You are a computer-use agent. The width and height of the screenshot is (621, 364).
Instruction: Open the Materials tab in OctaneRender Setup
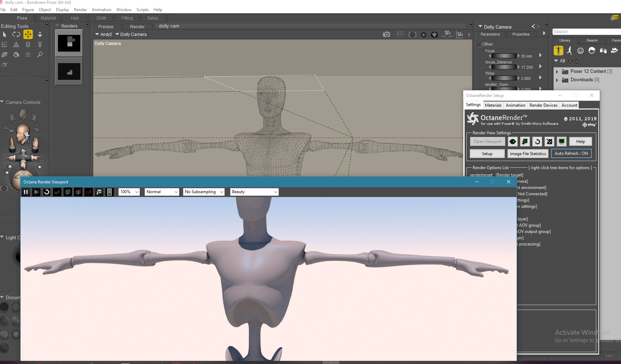(493, 105)
